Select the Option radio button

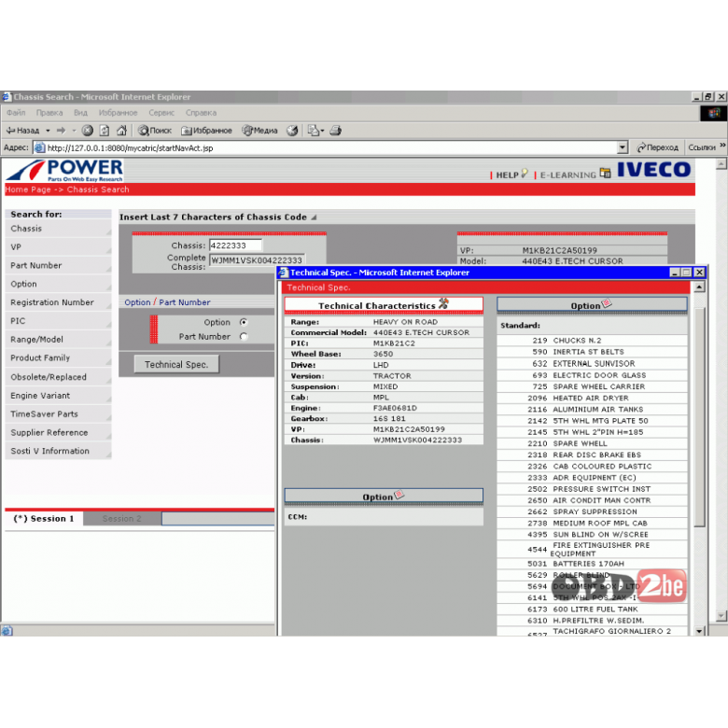(244, 322)
